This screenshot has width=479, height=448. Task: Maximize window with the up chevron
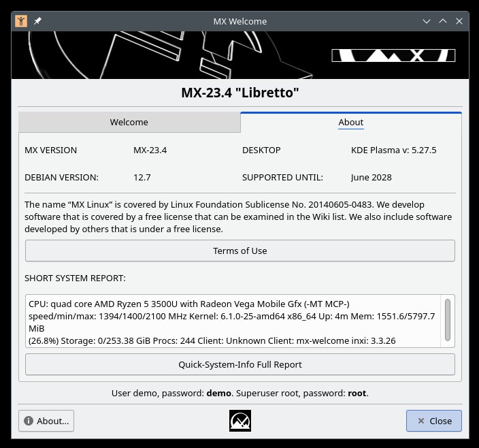click(x=443, y=21)
